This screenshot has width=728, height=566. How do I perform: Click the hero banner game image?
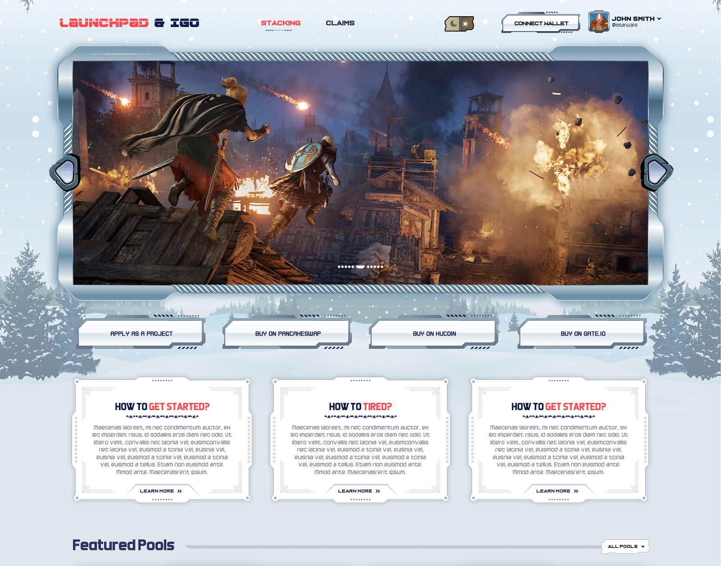coord(360,171)
